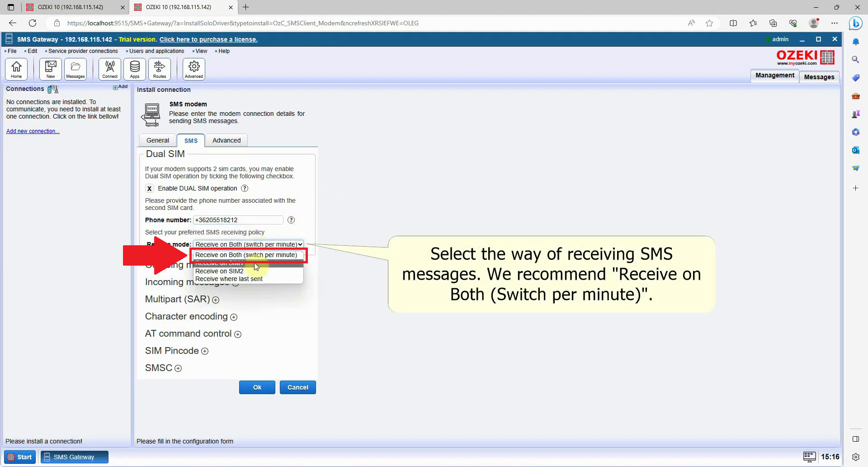This screenshot has height=467, width=868.
Task: Switch to Management view tab
Action: 774,76
